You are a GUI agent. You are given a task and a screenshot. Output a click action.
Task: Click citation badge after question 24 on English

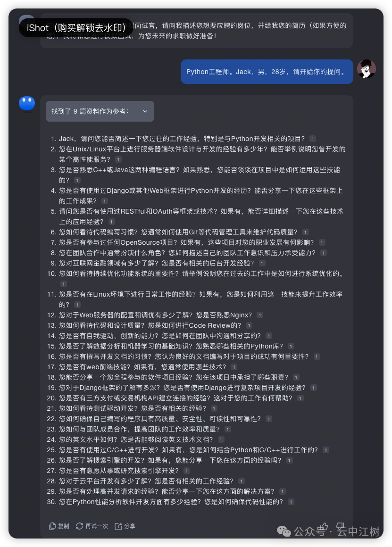[221, 440]
